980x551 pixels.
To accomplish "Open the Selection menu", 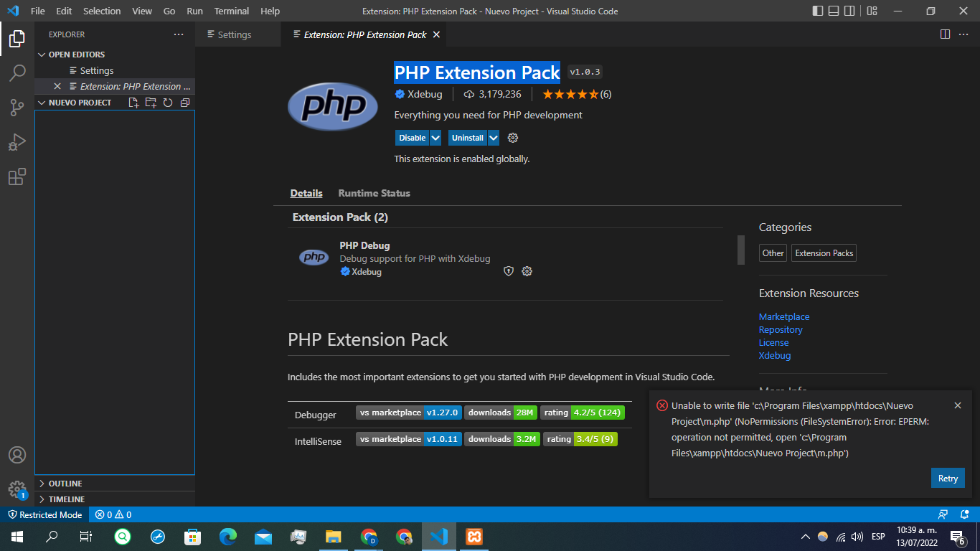I will click(102, 11).
